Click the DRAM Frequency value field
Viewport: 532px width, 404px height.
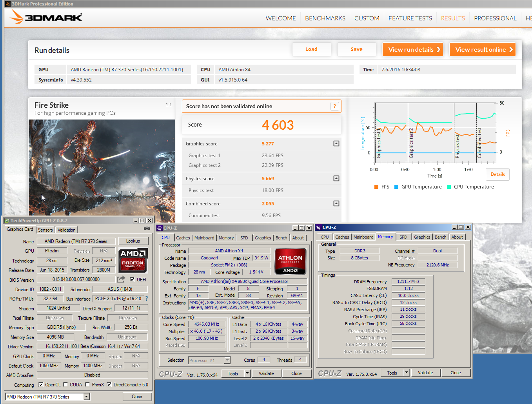[408, 281]
